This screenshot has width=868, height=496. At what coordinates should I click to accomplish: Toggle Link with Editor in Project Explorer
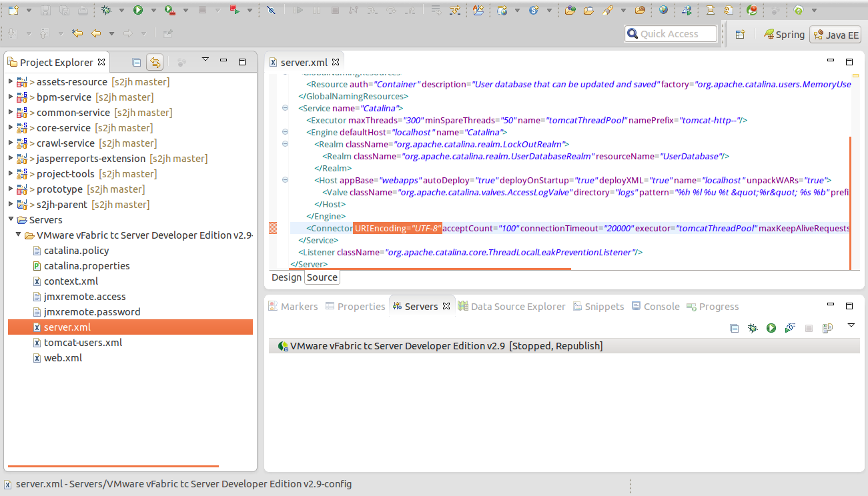tap(155, 63)
